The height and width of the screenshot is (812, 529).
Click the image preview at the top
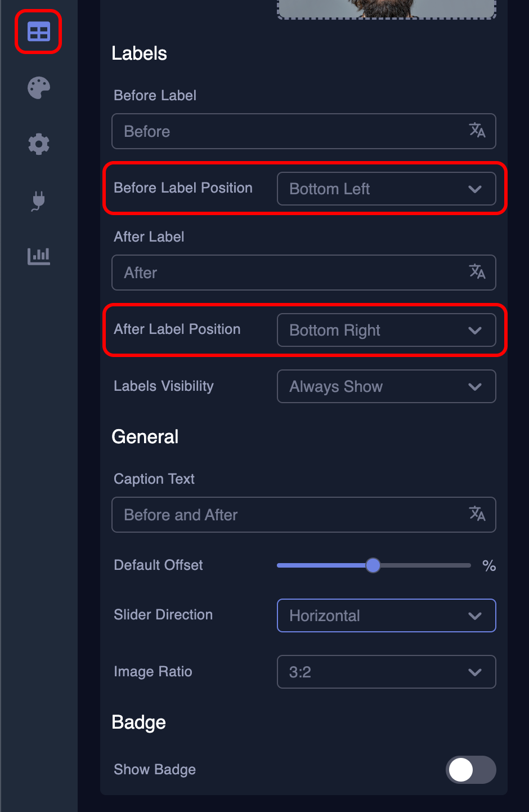tap(386, 8)
